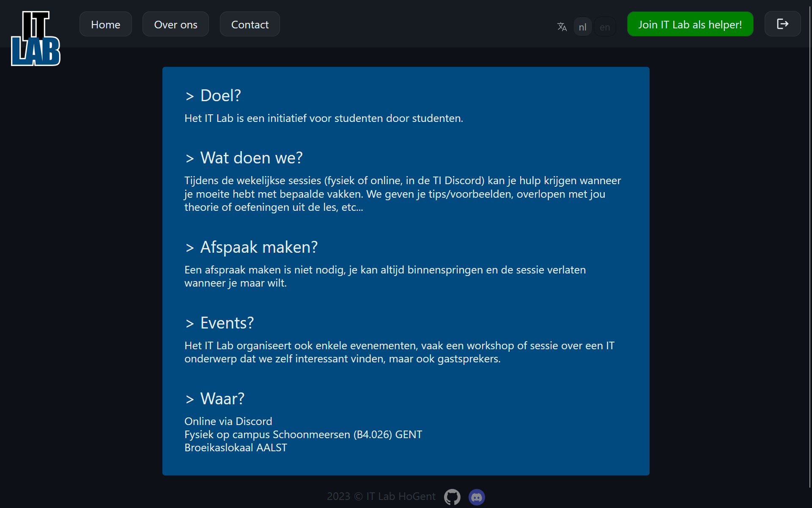The height and width of the screenshot is (508, 812).
Task: Open the GitHub icon in footer
Action: [x=452, y=497]
